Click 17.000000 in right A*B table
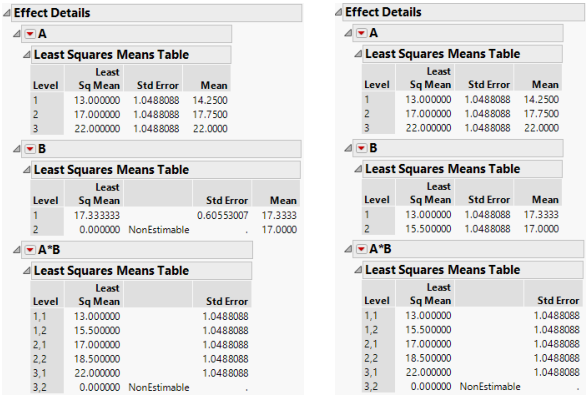588x396 pixels. [428, 344]
